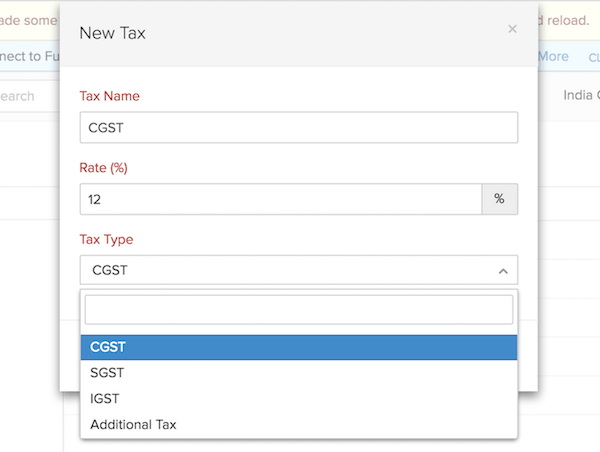600x452 pixels.
Task: Click the % symbol beside the rate field
Action: pos(500,199)
